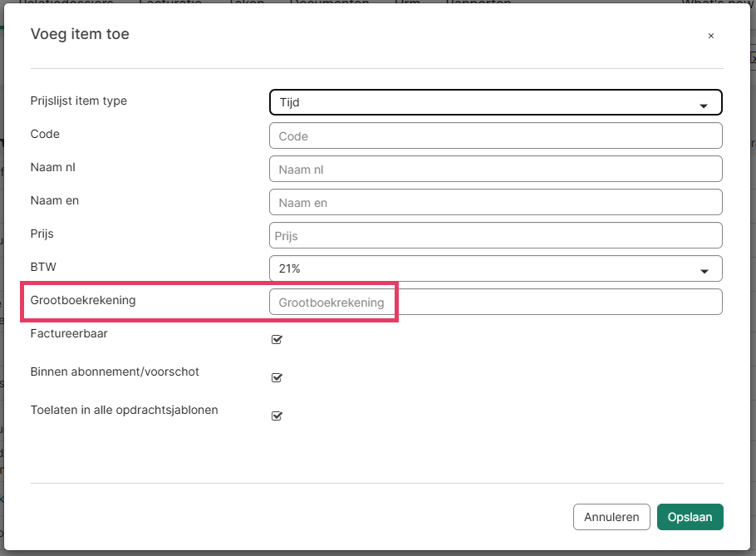
Task: Focus the Grootboekrekening input field
Action: pos(495,302)
